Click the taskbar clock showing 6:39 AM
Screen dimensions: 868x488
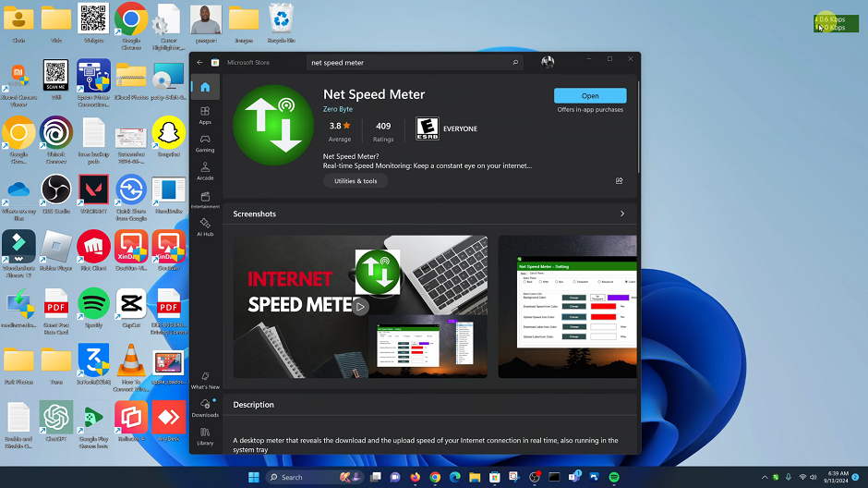(x=838, y=477)
